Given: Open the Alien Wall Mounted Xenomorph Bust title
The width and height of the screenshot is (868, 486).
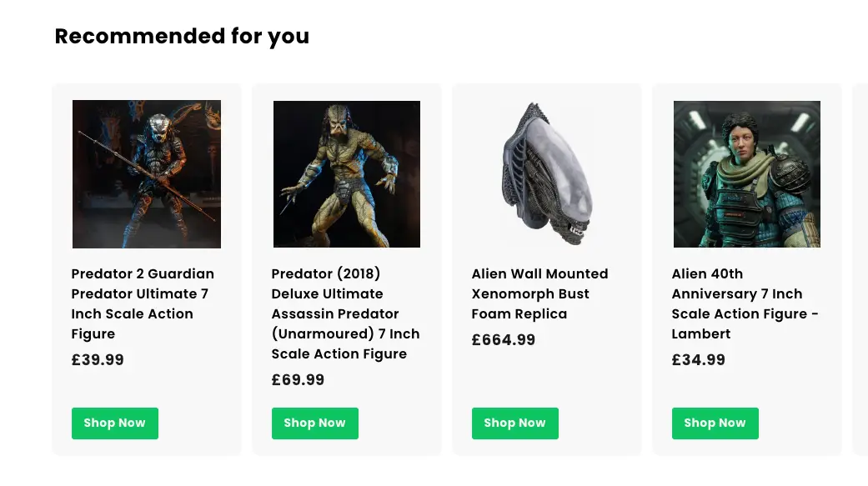Looking at the screenshot, I should (x=539, y=293).
